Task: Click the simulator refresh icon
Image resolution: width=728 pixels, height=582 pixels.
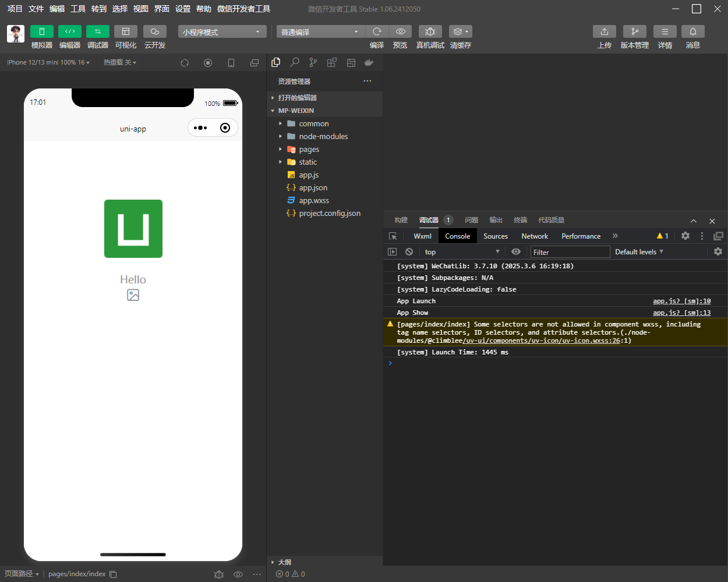Action: (x=185, y=63)
